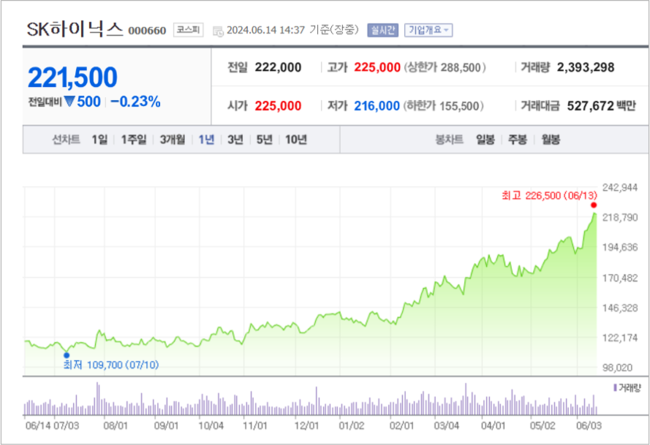This screenshot has height=445, width=650.
Task: Click the 98,020 y-axis label
Action: click(x=617, y=367)
